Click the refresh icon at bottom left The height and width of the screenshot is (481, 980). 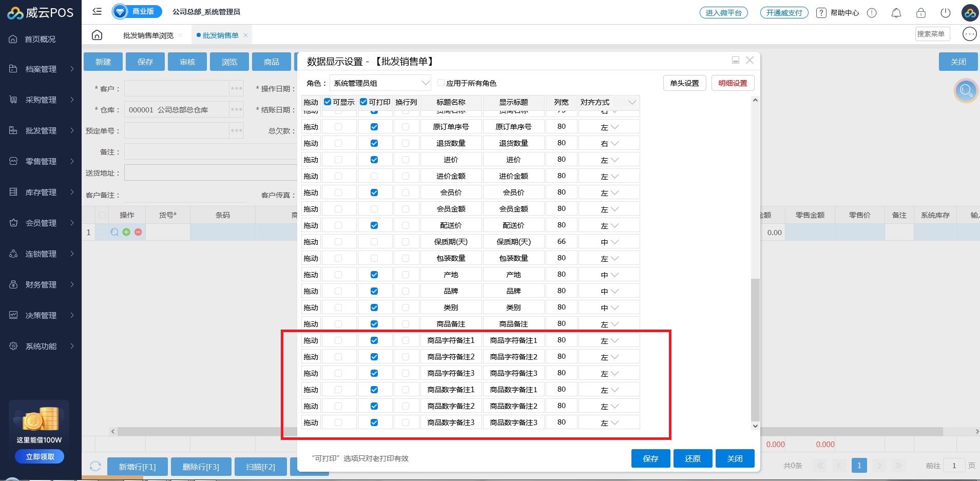pos(95,466)
